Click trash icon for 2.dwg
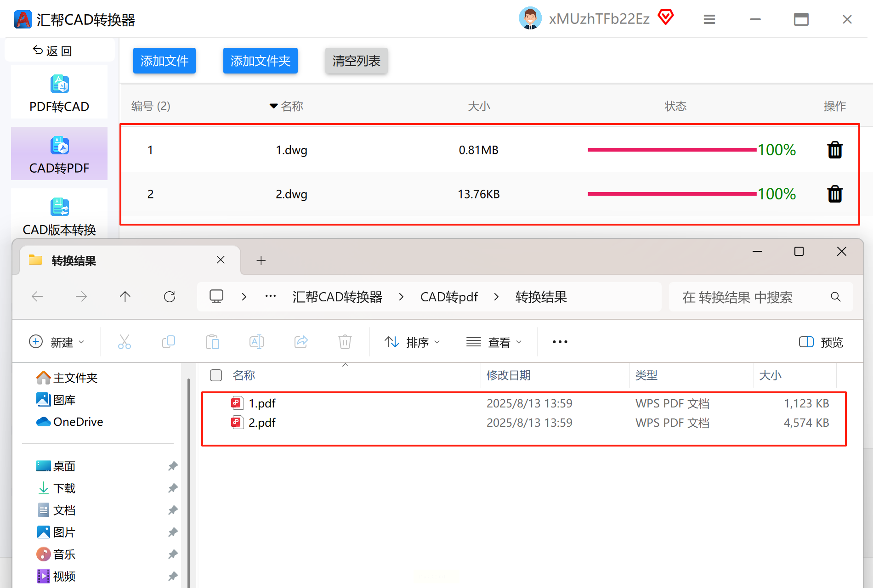 (x=834, y=194)
